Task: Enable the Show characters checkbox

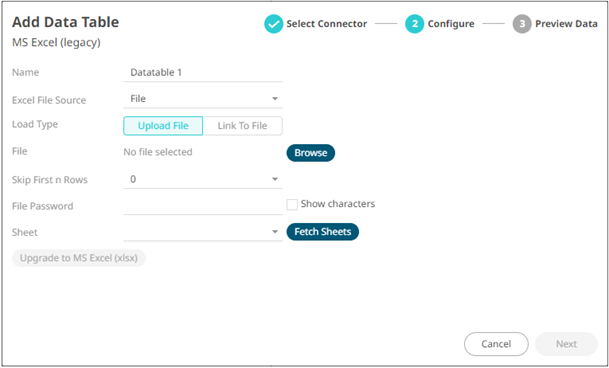Action: click(x=292, y=204)
